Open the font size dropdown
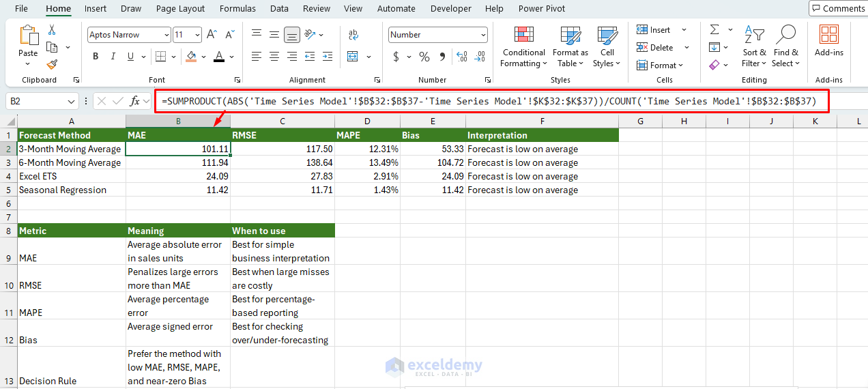The image size is (868, 389). (197, 35)
